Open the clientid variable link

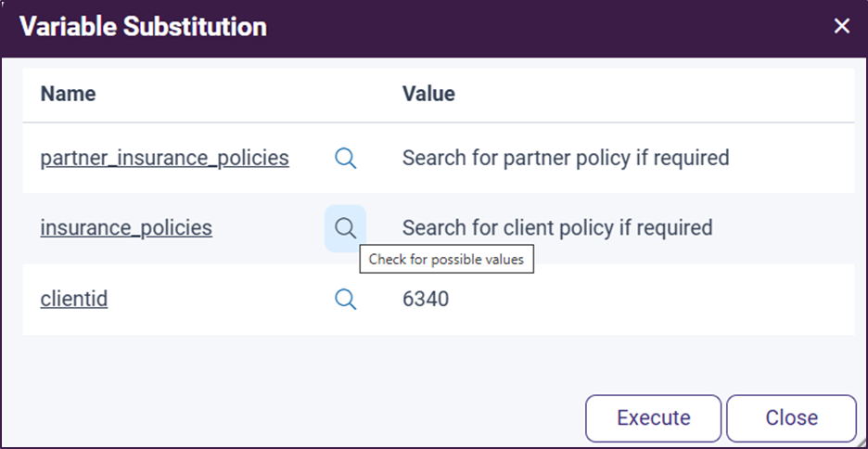(x=74, y=300)
